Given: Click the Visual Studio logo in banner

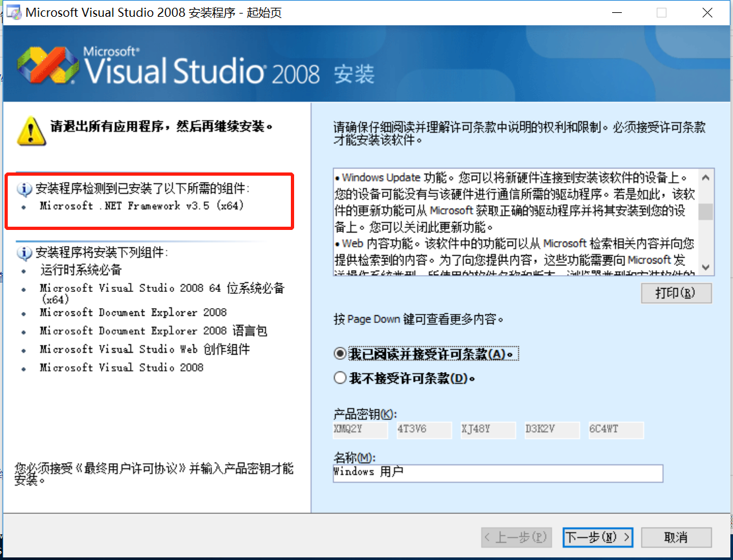Looking at the screenshot, I should click(x=48, y=65).
